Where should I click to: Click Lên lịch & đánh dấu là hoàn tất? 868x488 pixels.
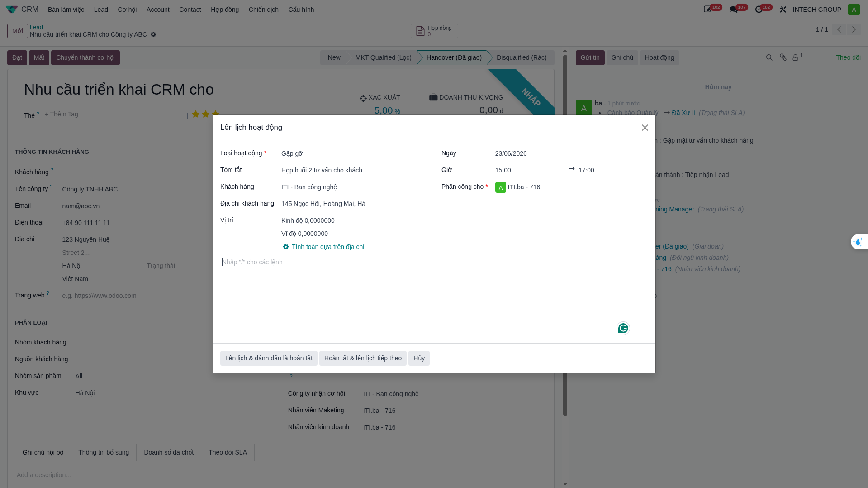269,358
